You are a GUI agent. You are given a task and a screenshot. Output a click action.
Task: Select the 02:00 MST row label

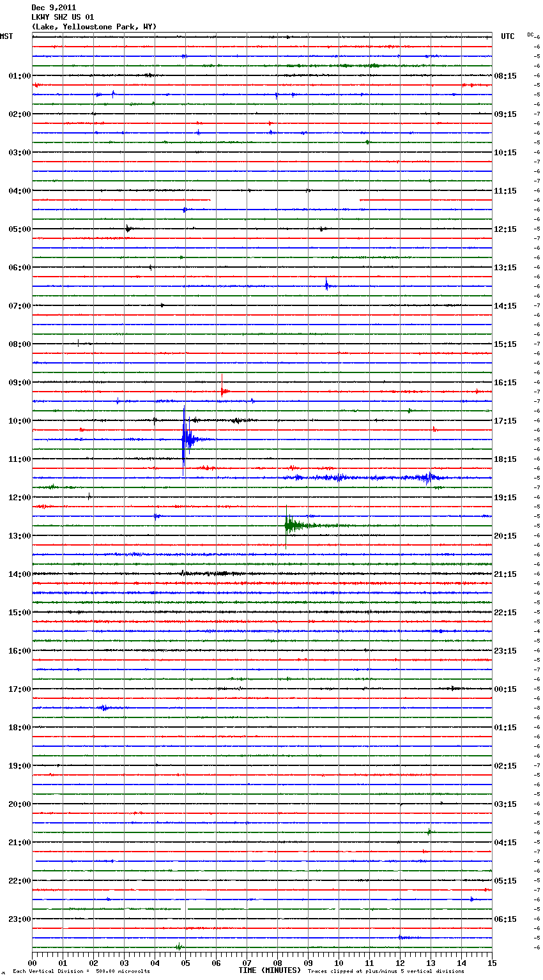point(20,114)
